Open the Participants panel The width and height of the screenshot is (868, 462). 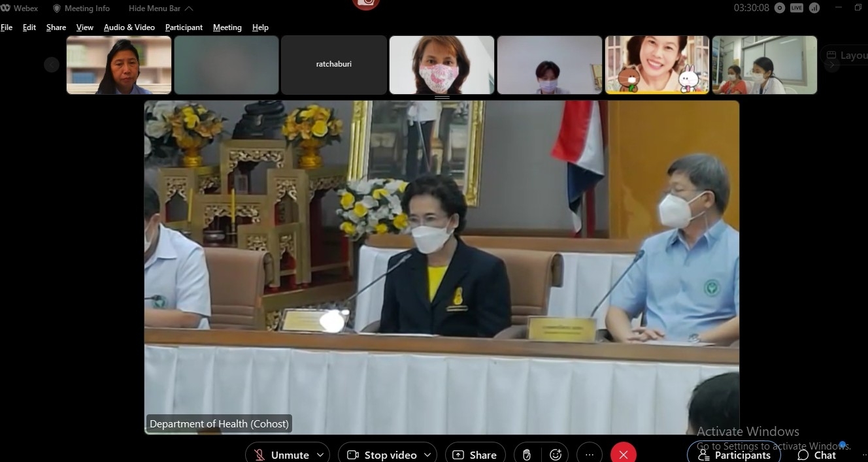click(734, 455)
